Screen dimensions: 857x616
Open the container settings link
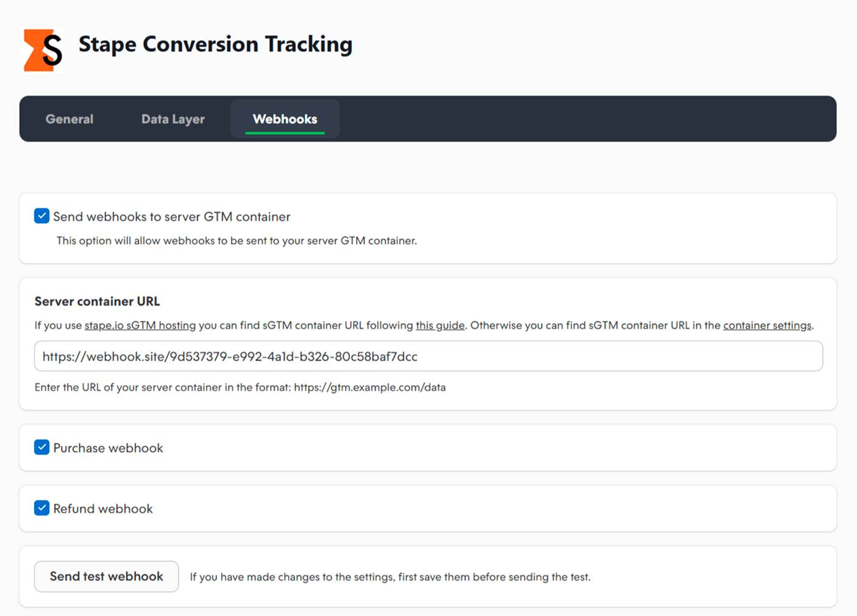click(x=767, y=326)
